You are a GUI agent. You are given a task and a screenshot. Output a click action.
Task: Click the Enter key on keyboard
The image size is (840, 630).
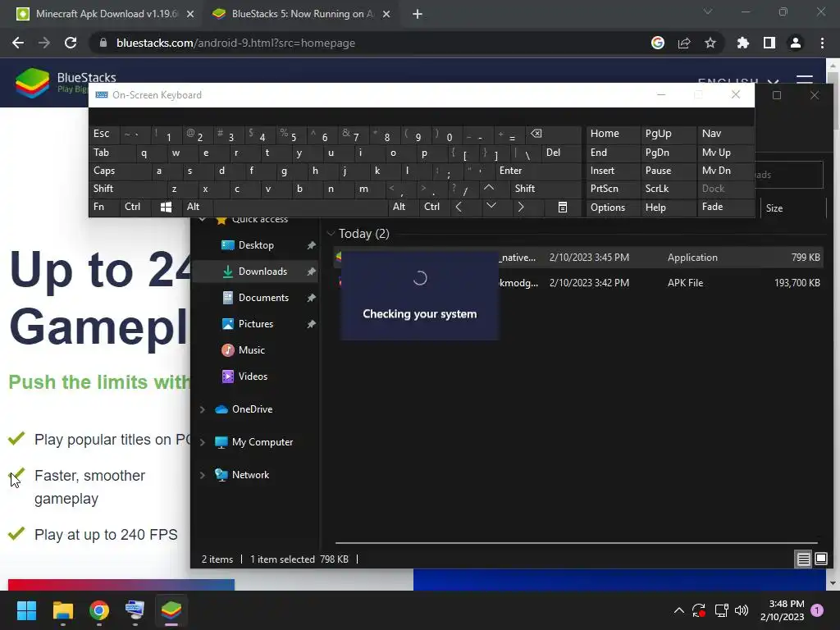[537, 171]
